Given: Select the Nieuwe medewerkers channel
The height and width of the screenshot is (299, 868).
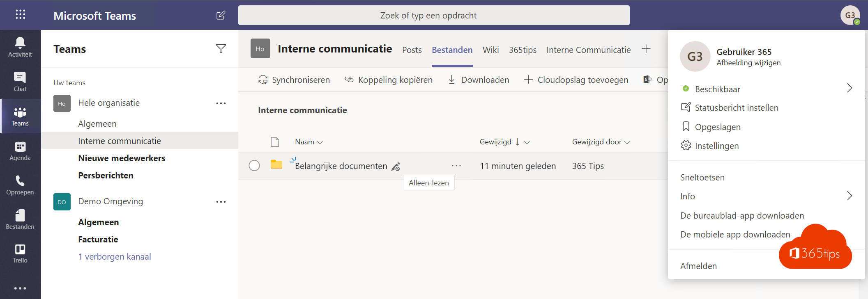Looking at the screenshot, I should click(122, 158).
